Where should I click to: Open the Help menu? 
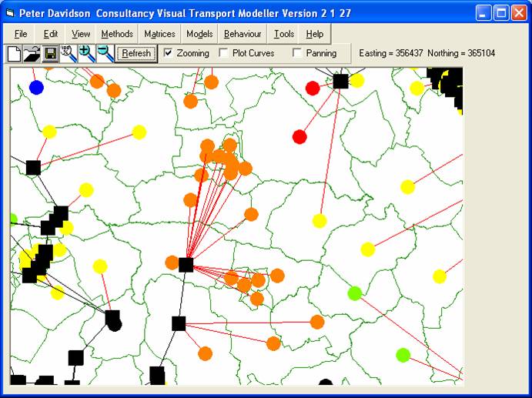pyautogui.click(x=315, y=34)
